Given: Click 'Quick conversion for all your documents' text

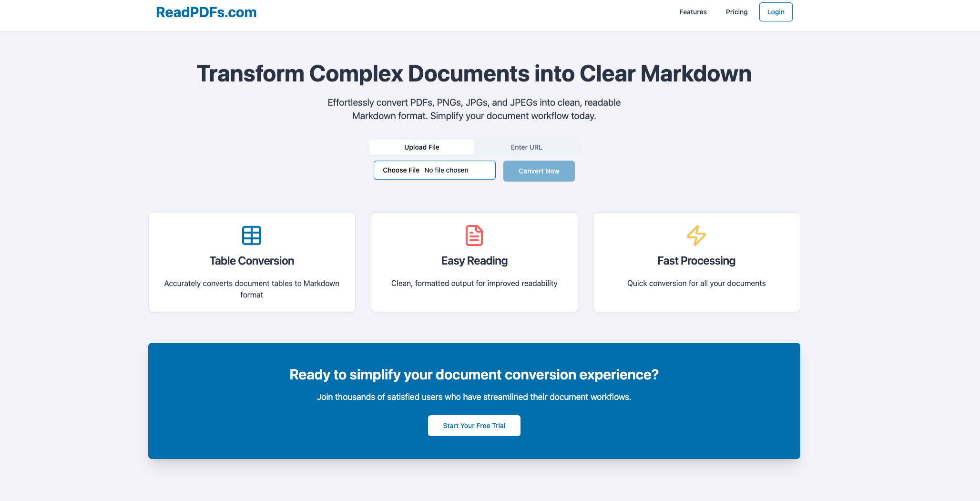Looking at the screenshot, I should pos(696,283).
